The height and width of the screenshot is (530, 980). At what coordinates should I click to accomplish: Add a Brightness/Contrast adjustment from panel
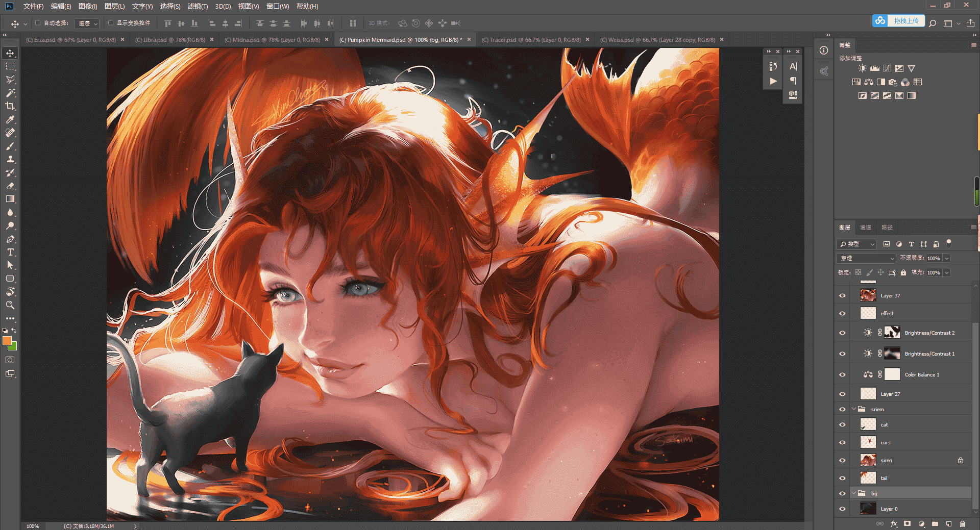(862, 68)
